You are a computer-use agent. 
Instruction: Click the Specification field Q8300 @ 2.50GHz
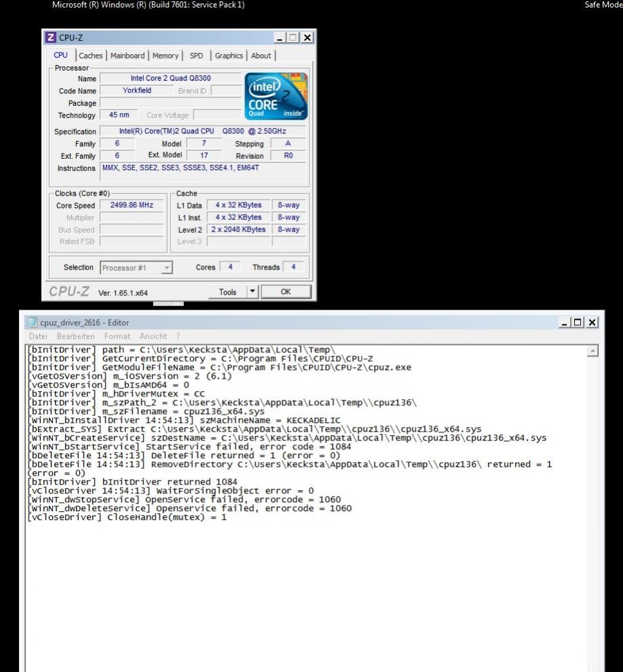point(203,131)
